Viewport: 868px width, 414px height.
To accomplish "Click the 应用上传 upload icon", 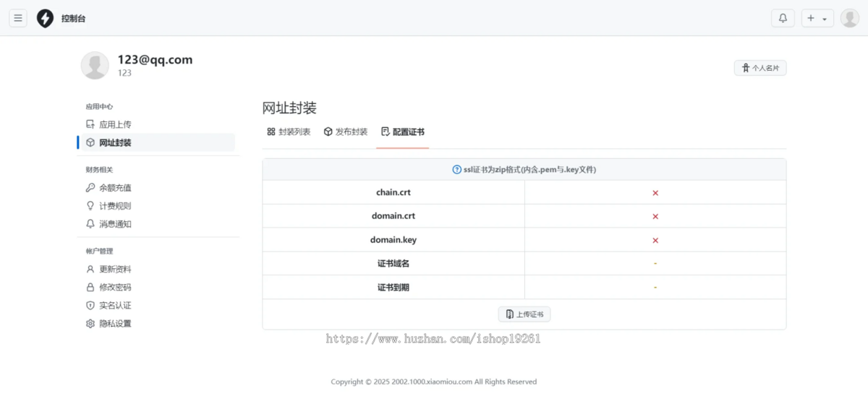I will click(x=90, y=124).
